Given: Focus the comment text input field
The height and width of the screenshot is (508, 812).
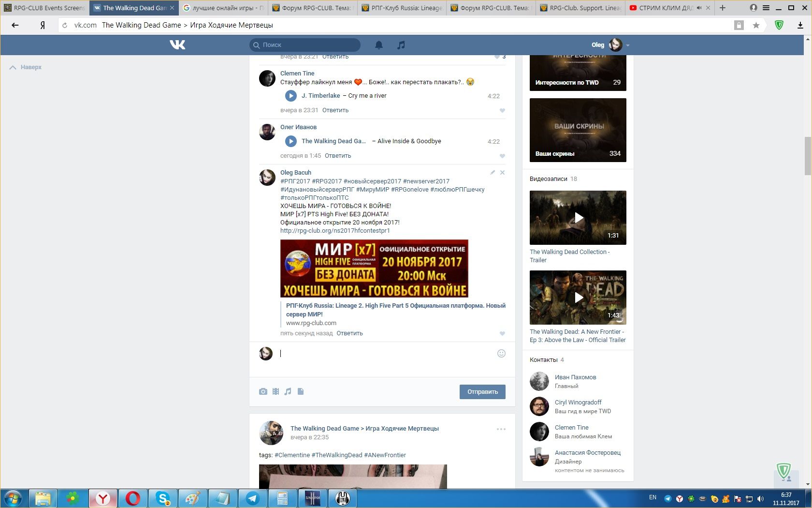Looking at the screenshot, I should tap(387, 354).
